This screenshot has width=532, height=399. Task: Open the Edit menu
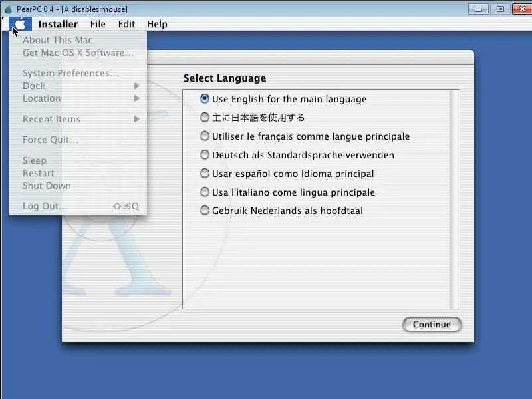126,24
